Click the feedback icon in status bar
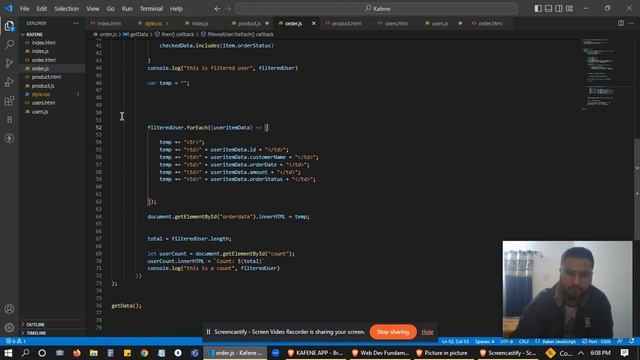 [x=620, y=341]
